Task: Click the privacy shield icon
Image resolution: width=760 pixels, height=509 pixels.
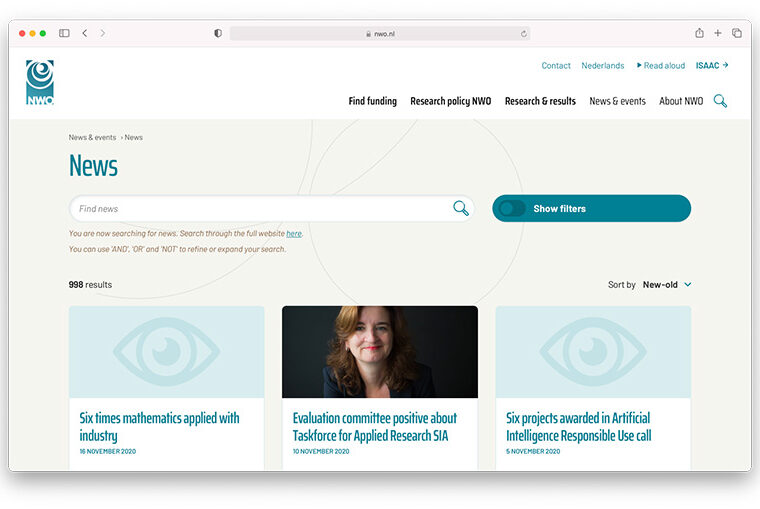Action: [x=218, y=33]
